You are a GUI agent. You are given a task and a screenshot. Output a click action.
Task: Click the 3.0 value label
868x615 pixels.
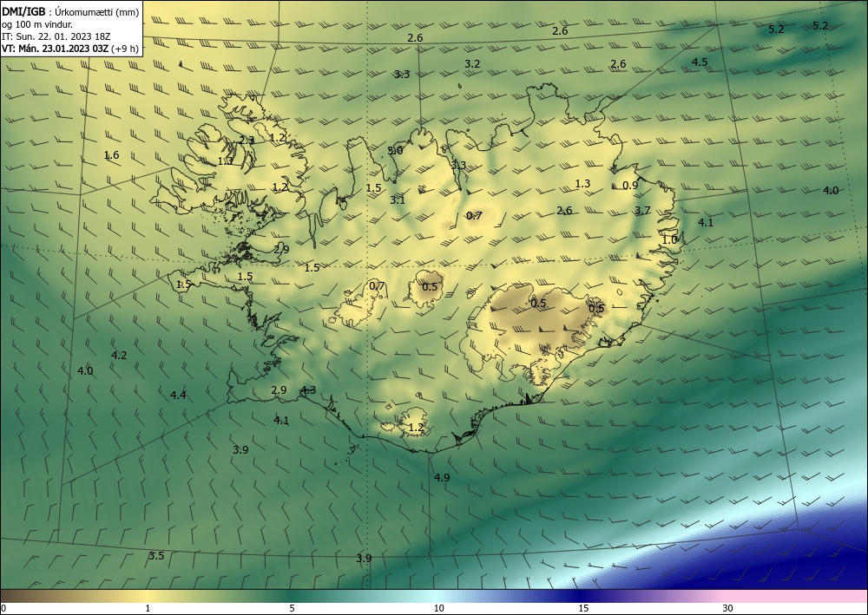[395, 150]
